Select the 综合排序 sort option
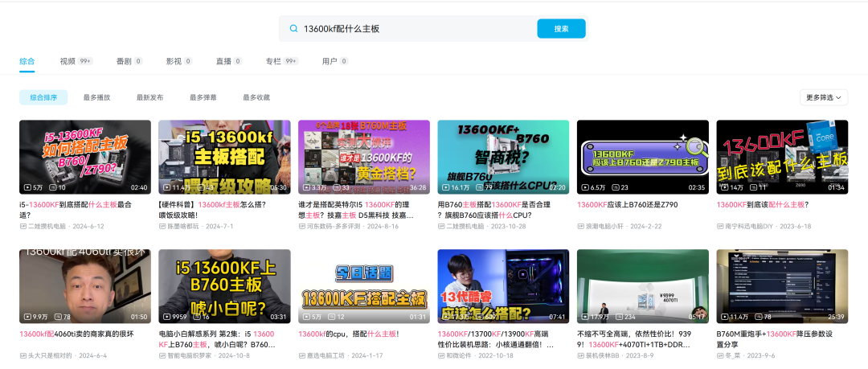868x369 pixels. pos(43,97)
